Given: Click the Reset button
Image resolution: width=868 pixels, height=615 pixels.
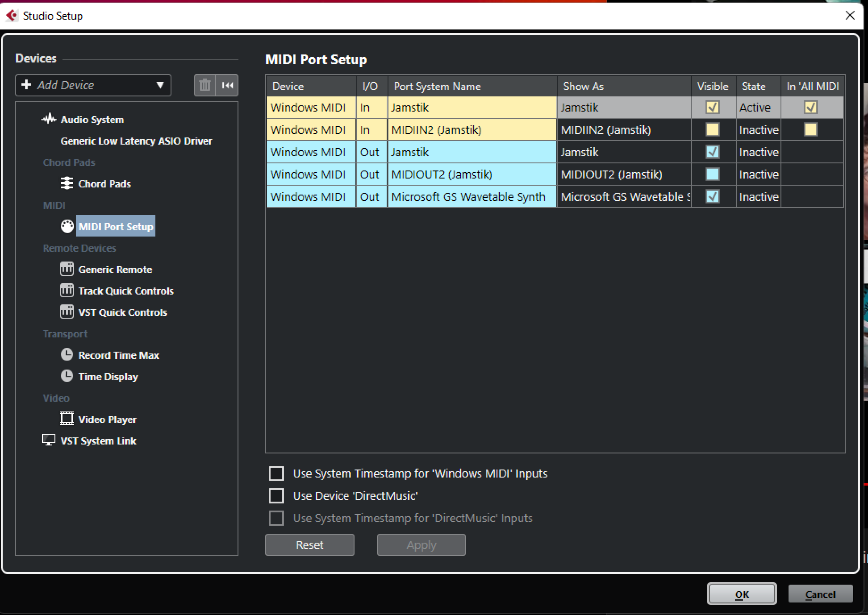Looking at the screenshot, I should (x=310, y=545).
